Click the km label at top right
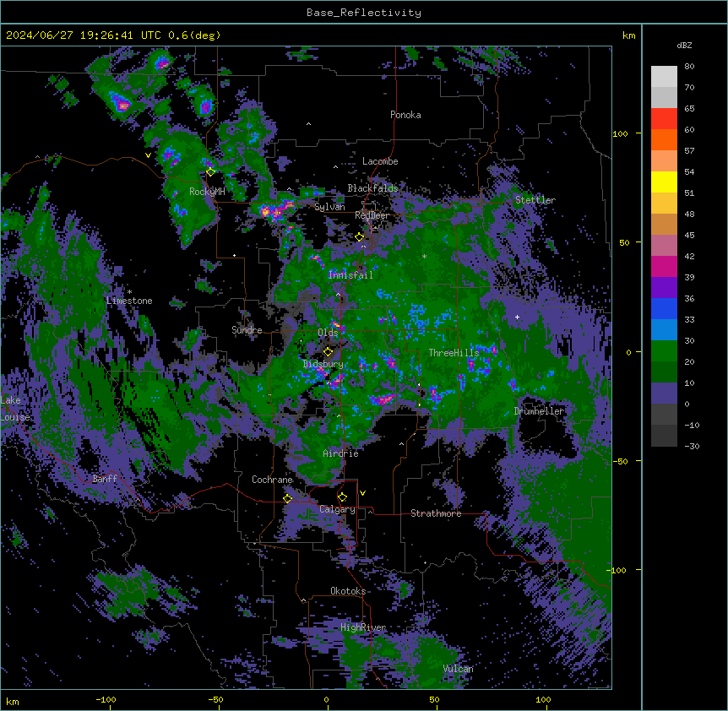The height and width of the screenshot is (711, 728). (629, 35)
